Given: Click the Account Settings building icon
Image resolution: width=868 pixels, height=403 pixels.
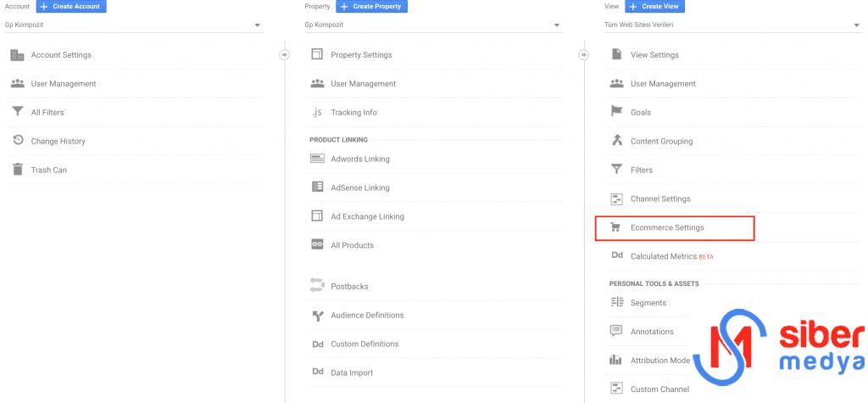Looking at the screenshot, I should (18, 55).
